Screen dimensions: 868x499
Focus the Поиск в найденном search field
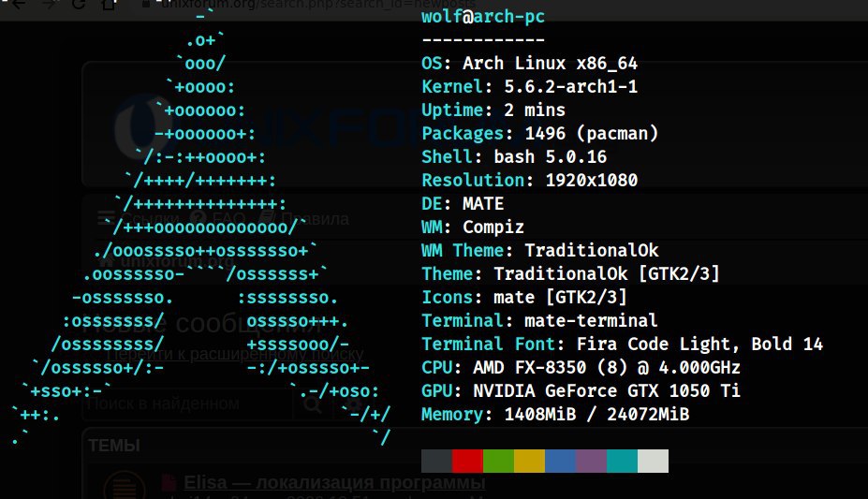click(188, 404)
